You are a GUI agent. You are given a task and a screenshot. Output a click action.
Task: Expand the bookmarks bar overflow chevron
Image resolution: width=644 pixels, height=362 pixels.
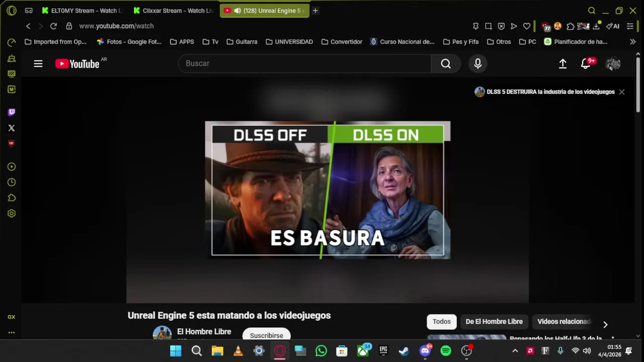click(x=633, y=42)
